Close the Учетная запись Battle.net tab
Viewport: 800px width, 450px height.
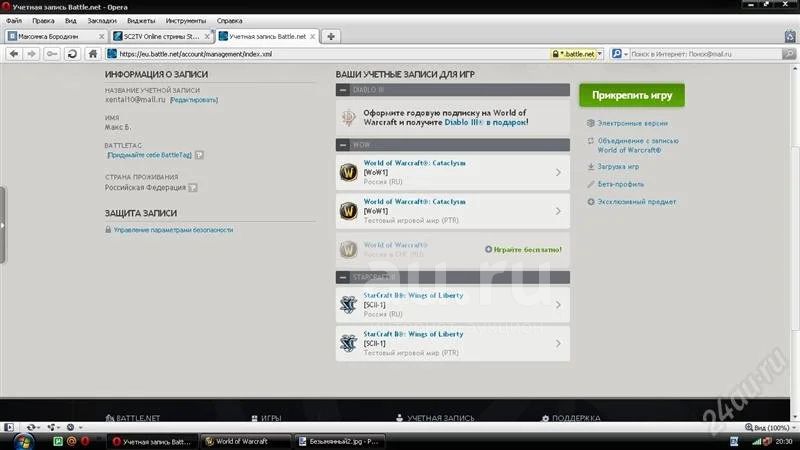coord(313,37)
